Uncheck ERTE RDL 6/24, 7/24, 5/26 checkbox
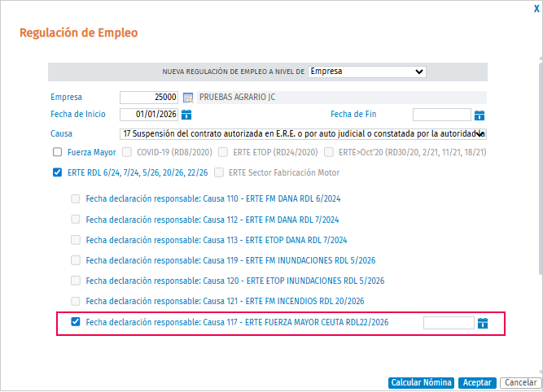 58,172
